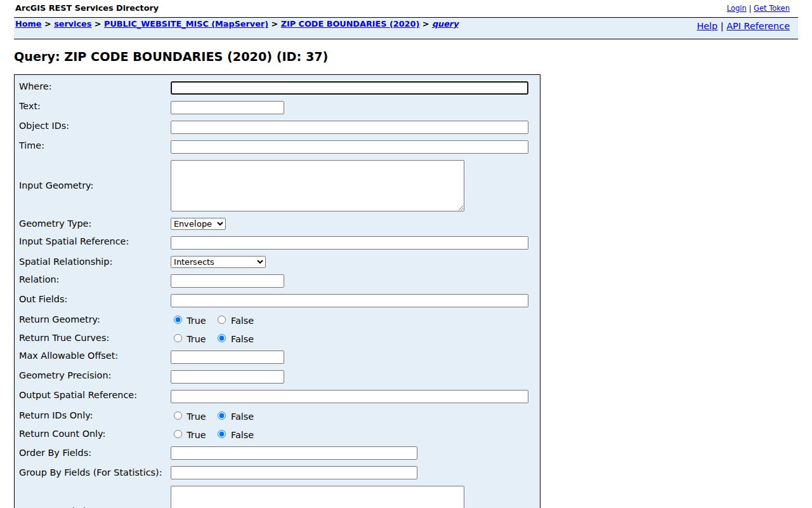Go to Home breadcrumb link
Viewport: 812px width, 508px height.
(29, 24)
